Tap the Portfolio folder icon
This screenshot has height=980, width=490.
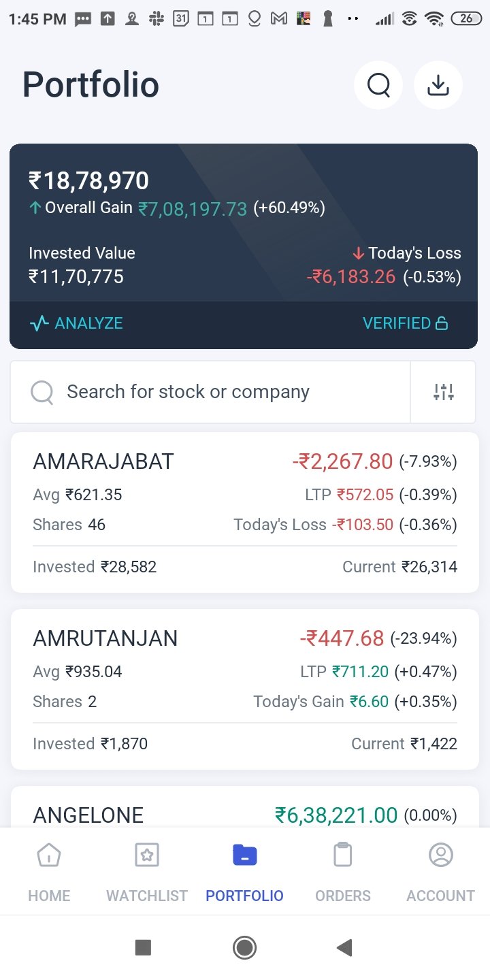point(244,855)
